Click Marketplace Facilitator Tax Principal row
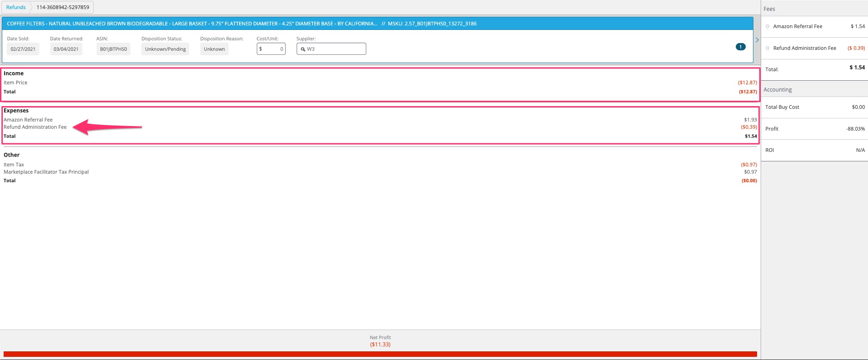 click(380, 172)
